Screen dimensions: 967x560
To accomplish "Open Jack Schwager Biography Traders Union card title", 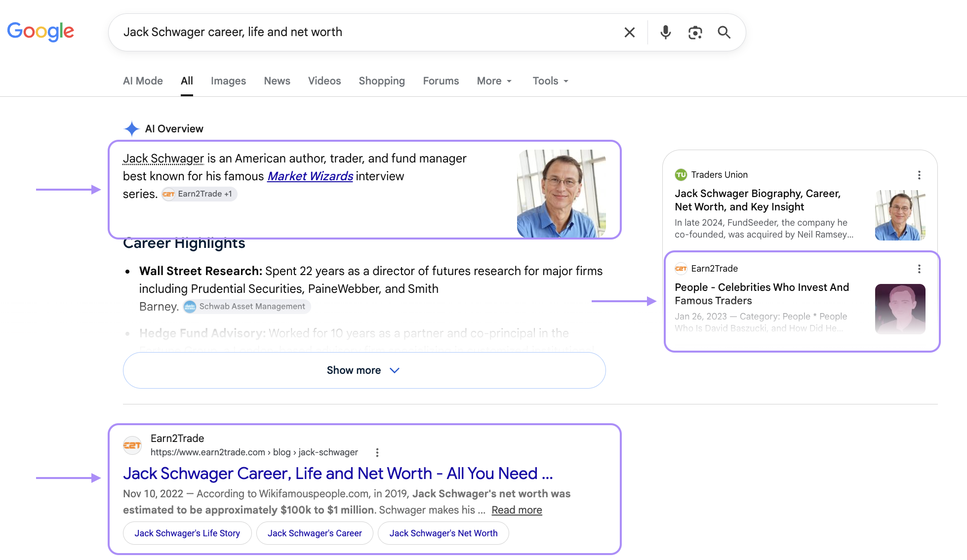I will point(758,200).
